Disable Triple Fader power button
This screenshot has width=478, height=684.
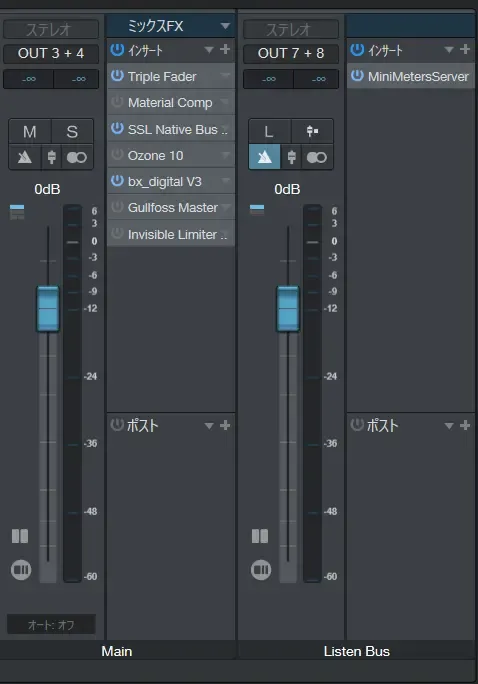coord(117,75)
